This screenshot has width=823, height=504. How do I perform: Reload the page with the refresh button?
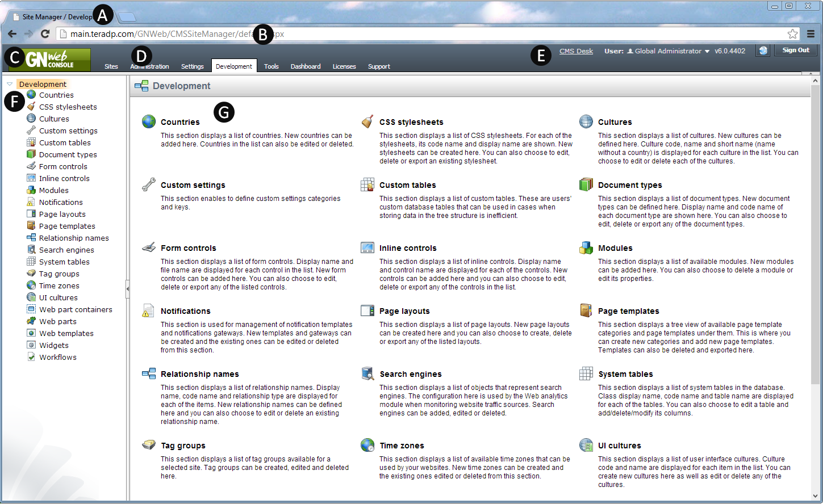tap(45, 34)
